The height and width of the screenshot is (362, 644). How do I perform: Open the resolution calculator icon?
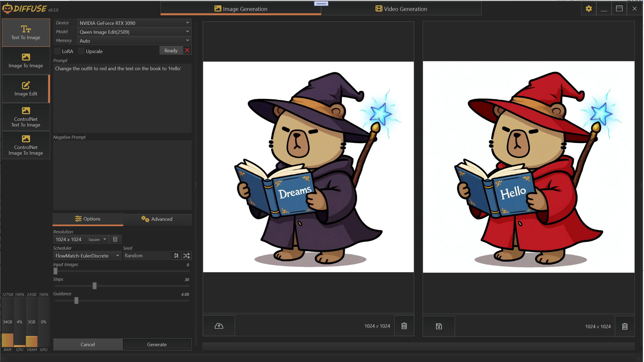(115, 239)
